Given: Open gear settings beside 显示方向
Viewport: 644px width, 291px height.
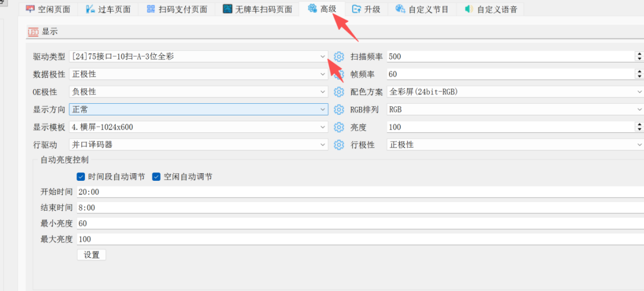Looking at the screenshot, I should [x=338, y=110].
